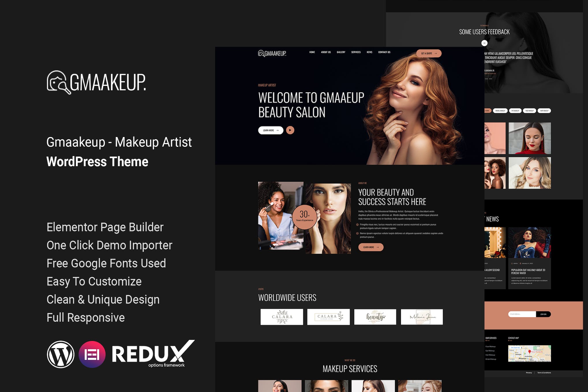Click the newsletter Email Address field

click(522, 314)
